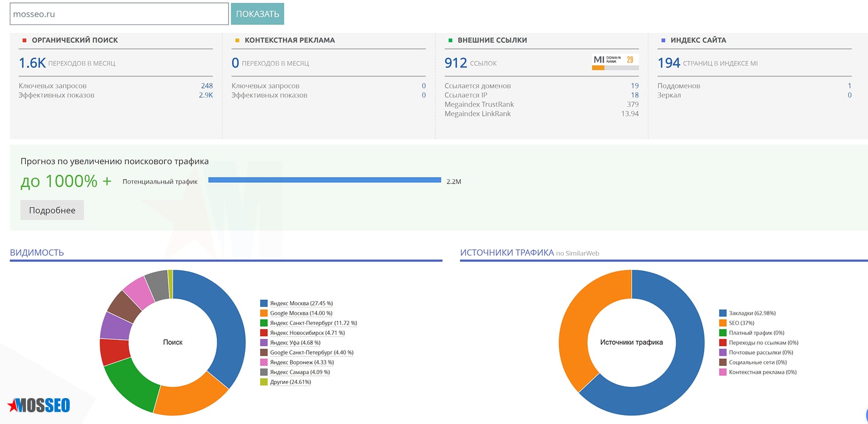
Task: Click the Зеркал row label
Action: coord(669,95)
